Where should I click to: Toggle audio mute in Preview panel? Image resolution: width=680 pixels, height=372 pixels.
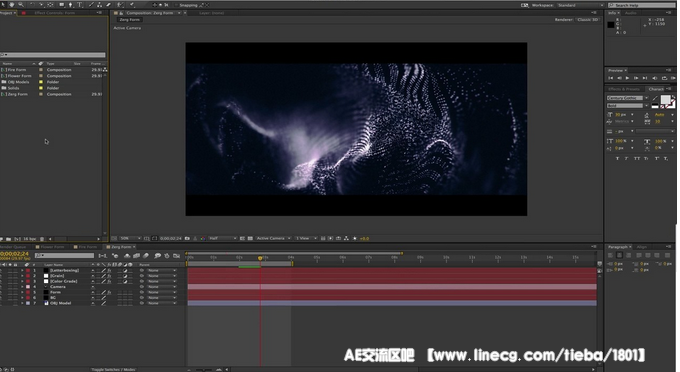654,78
